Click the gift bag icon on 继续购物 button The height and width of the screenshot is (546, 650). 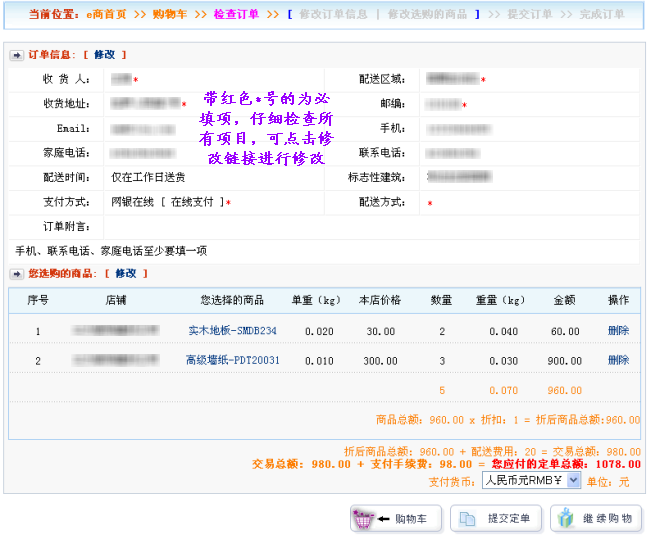point(567,518)
